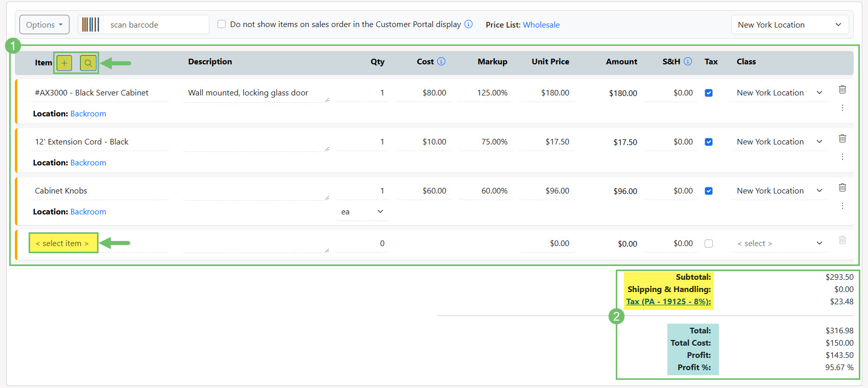Image resolution: width=868 pixels, height=388 pixels.
Task: Uncheck Tax for Cabinet Knobs
Action: click(709, 191)
